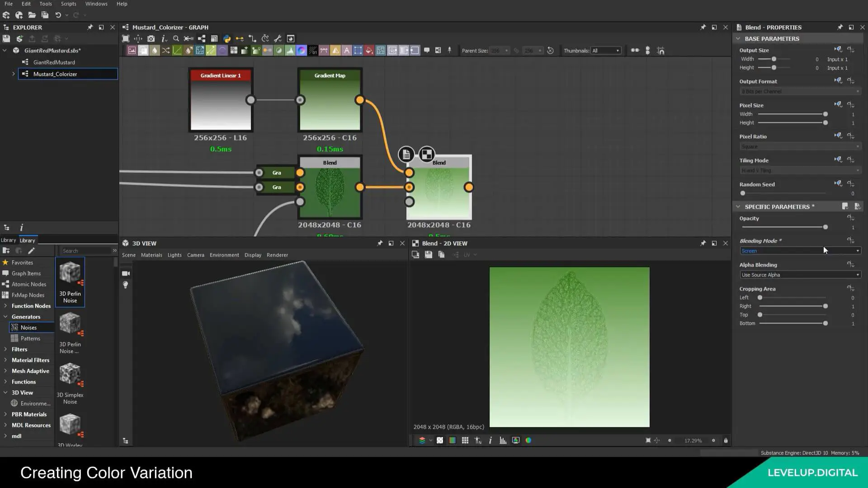Toggle the zoom lock in 2D View footer

[x=726, y=441]
